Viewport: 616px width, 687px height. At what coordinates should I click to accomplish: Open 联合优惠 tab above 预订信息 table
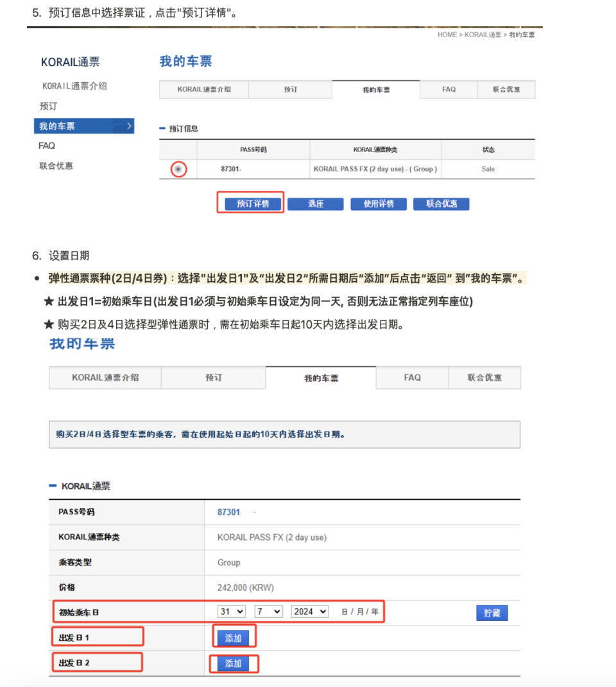pyautogui.click(x=506, y=89)
